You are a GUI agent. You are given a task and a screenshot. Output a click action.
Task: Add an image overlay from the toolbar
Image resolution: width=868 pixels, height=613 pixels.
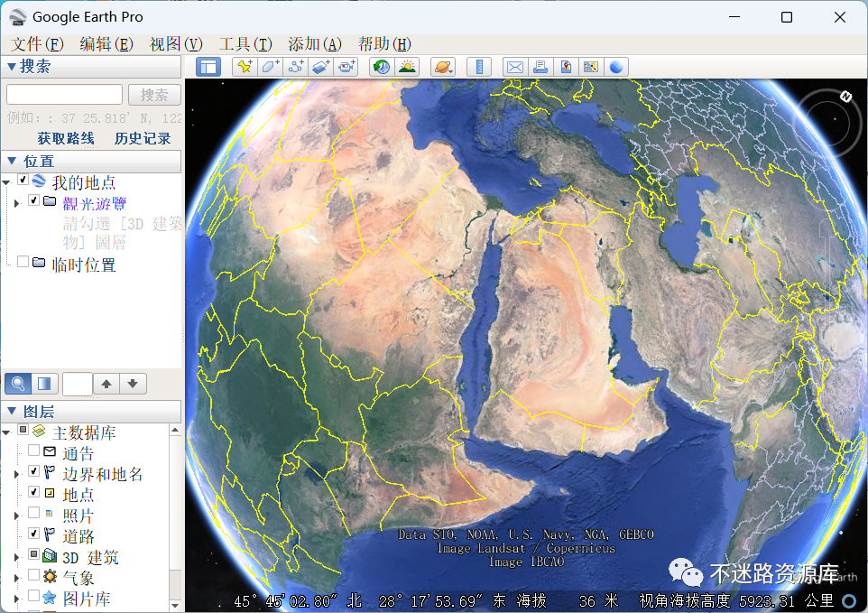[x=321, y=67]
